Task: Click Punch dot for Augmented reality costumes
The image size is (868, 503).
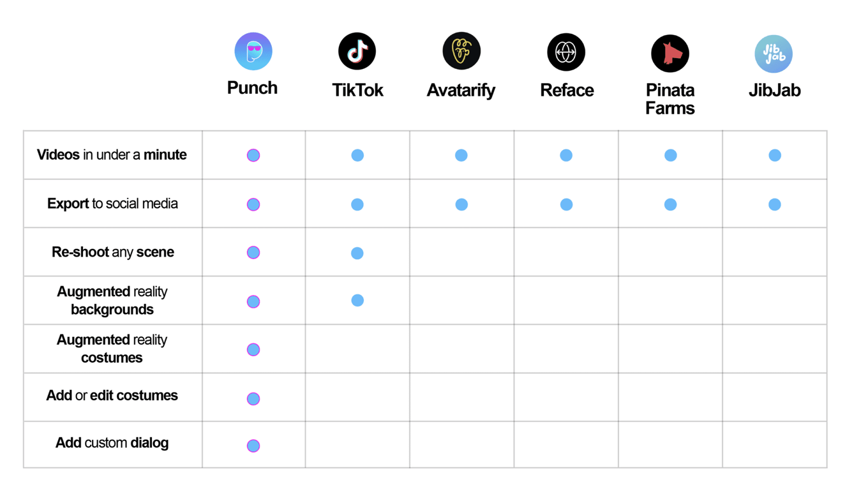Action: point(253,349)
